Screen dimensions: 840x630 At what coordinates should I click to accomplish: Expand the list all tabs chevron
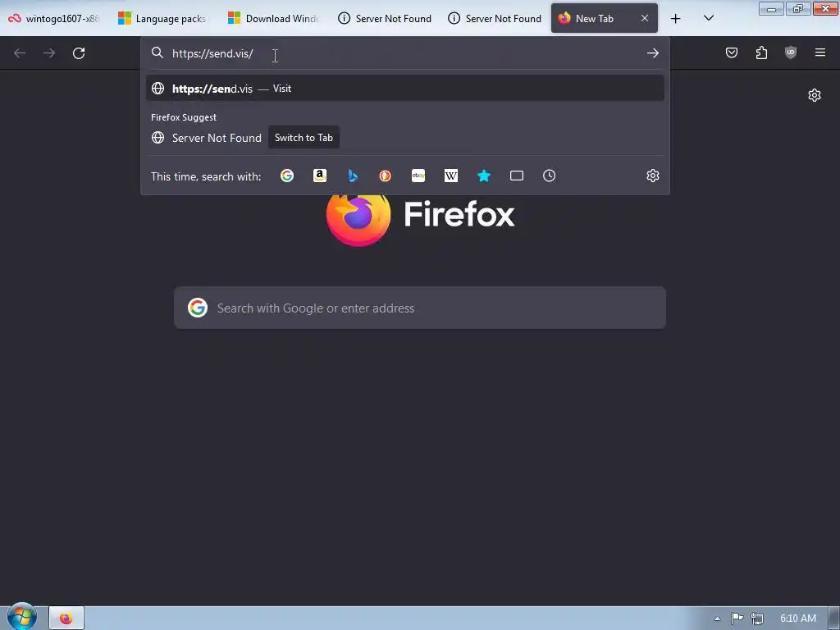click(708, 18)
